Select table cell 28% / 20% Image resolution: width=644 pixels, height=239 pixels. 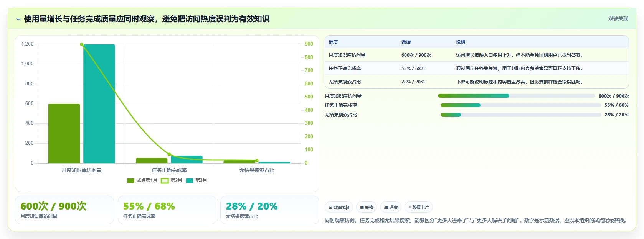413,82
